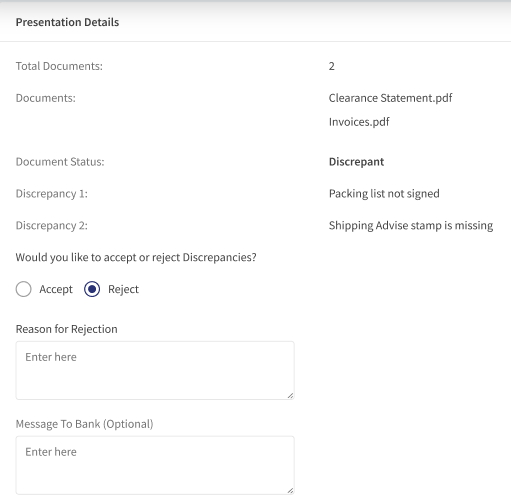Select the 'Packing list not signed' discrepancy text

(384, 194)
